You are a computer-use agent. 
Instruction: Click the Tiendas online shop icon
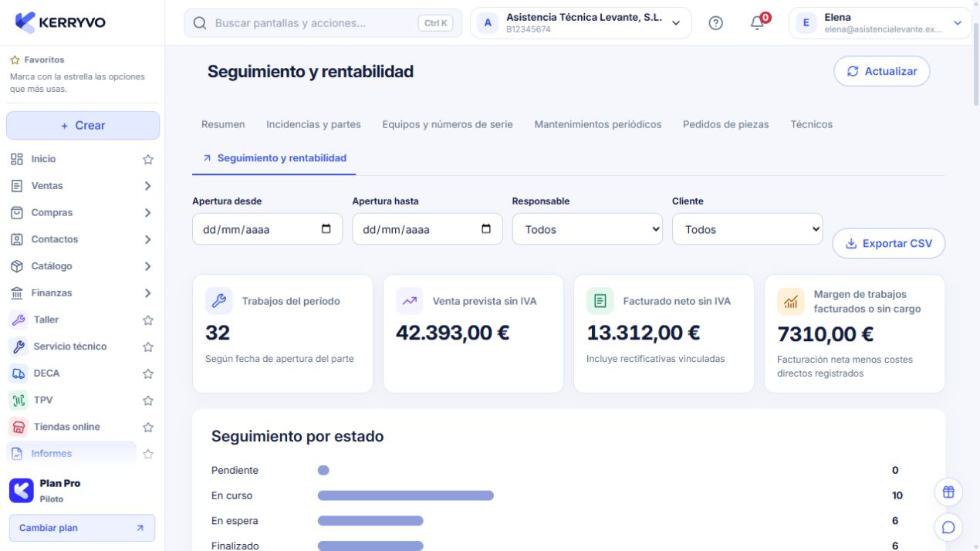[18, 427]
